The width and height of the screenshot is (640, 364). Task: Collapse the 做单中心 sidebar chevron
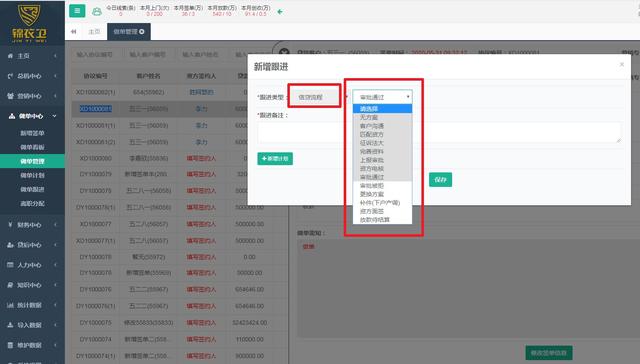click(55, 116)
